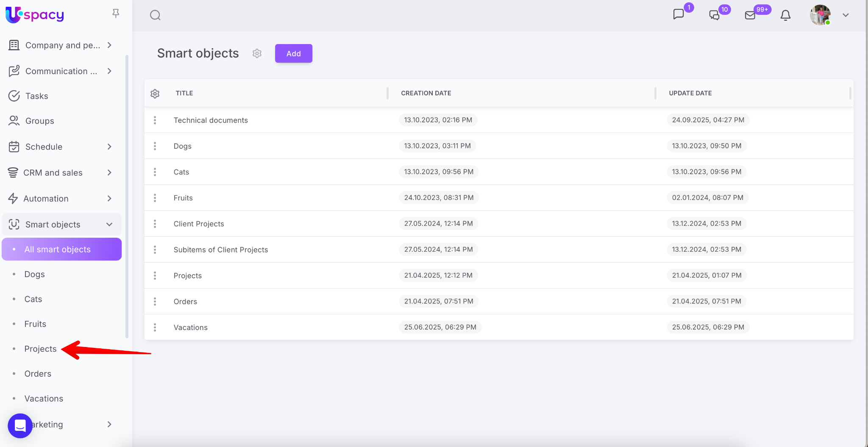Open the email inbox icon

750,15
